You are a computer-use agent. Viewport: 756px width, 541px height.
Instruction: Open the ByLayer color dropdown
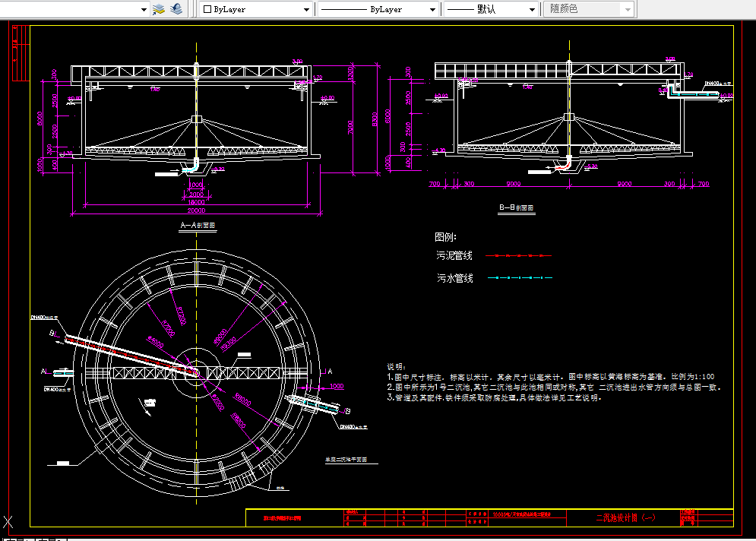pos(306,10)
